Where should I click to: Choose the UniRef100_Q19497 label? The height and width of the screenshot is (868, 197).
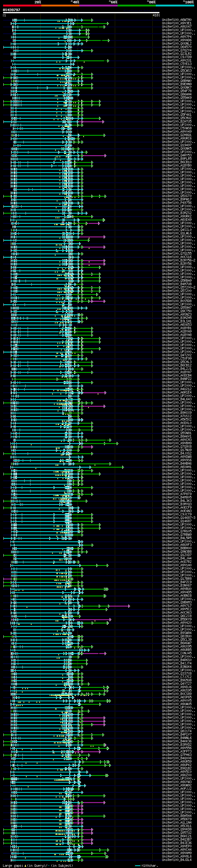coord(177,145)
